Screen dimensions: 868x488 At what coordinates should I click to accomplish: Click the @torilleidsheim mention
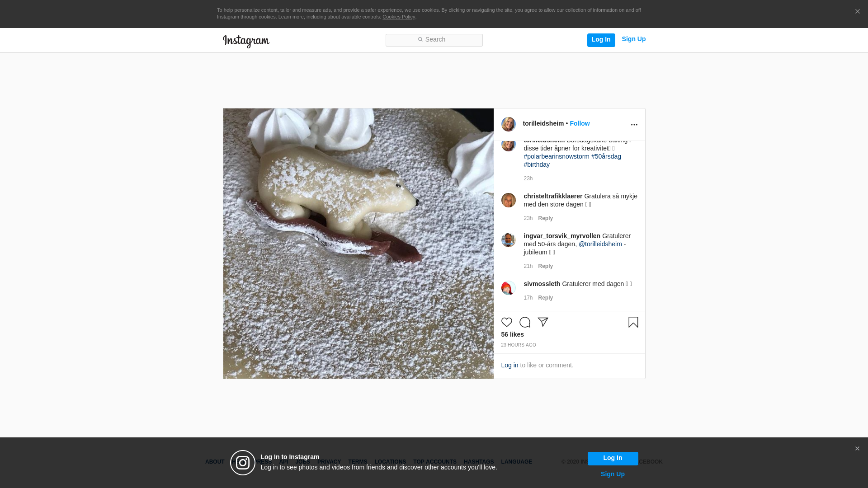click(x=600, y=244)
